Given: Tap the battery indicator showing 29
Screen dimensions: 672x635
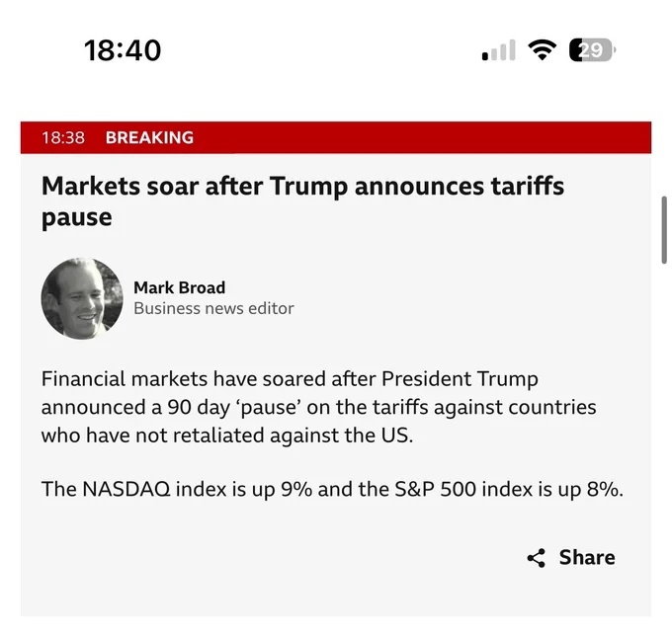Looking at the screenshot, I should click(592, 50).
